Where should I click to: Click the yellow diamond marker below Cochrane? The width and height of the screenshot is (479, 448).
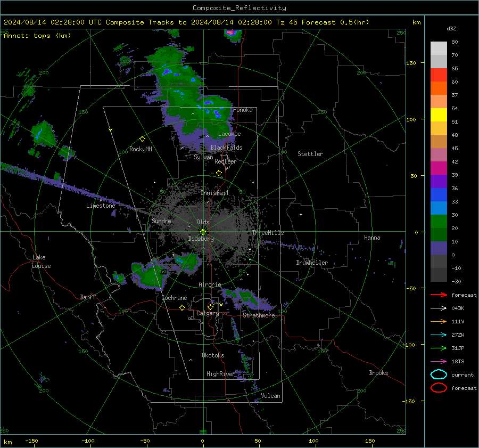click(183, 307)
